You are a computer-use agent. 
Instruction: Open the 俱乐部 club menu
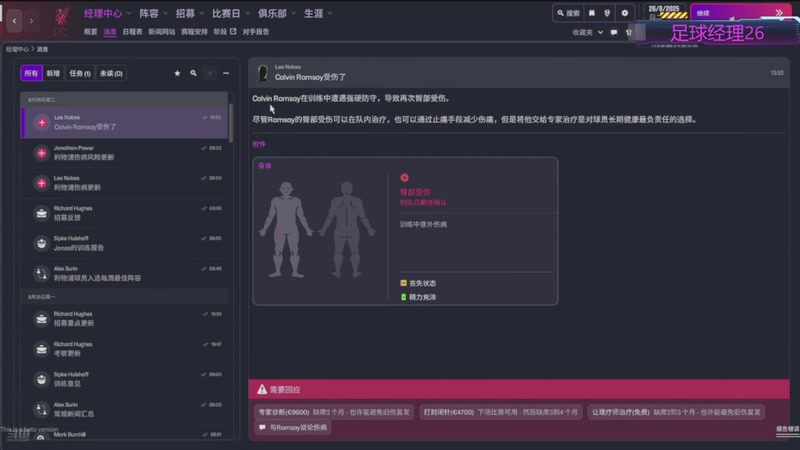click(272, 13)
